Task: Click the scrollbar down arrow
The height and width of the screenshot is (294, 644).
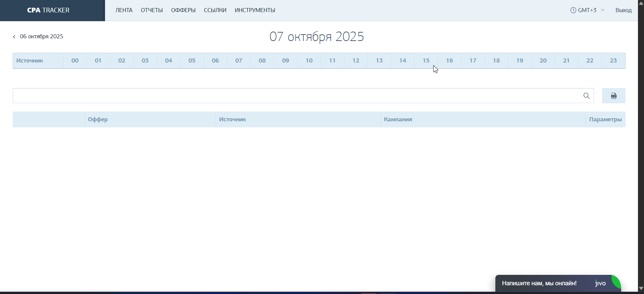Action: [641, 288]
